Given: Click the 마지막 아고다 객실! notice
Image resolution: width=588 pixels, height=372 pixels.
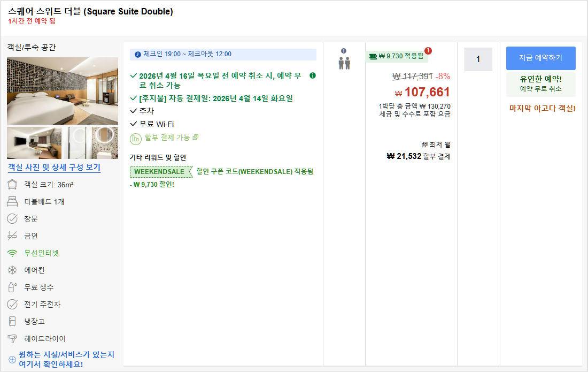Looking at the screenshot, I should pyautogui.click(x=542, y=109).
